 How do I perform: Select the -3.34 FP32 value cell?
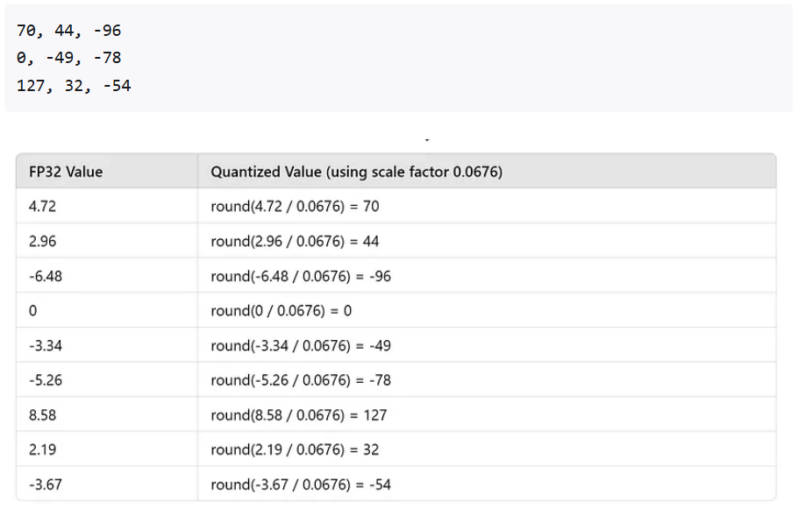[x=107, y=345]
